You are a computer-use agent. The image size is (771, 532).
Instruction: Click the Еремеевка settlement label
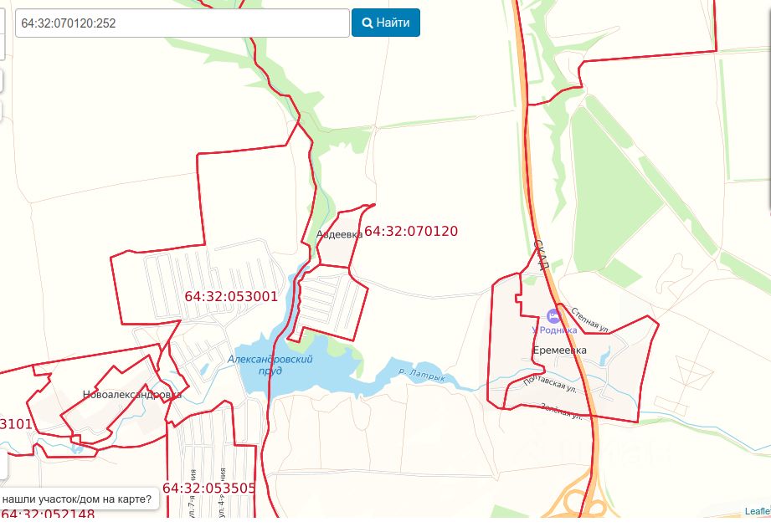[x=559, y=350]
